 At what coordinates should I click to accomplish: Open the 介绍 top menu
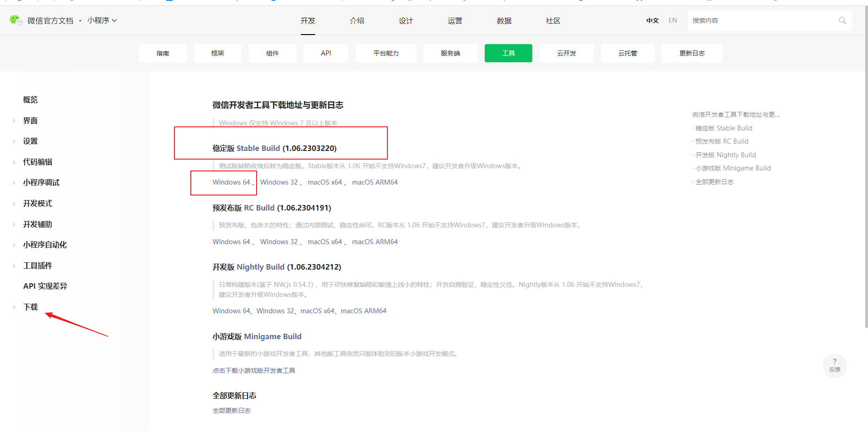[357, 21]
